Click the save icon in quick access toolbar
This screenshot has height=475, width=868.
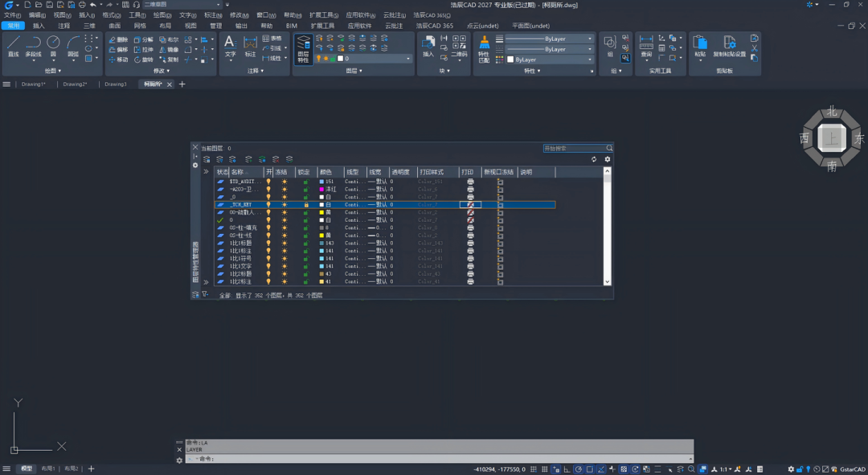coord(49,5)
